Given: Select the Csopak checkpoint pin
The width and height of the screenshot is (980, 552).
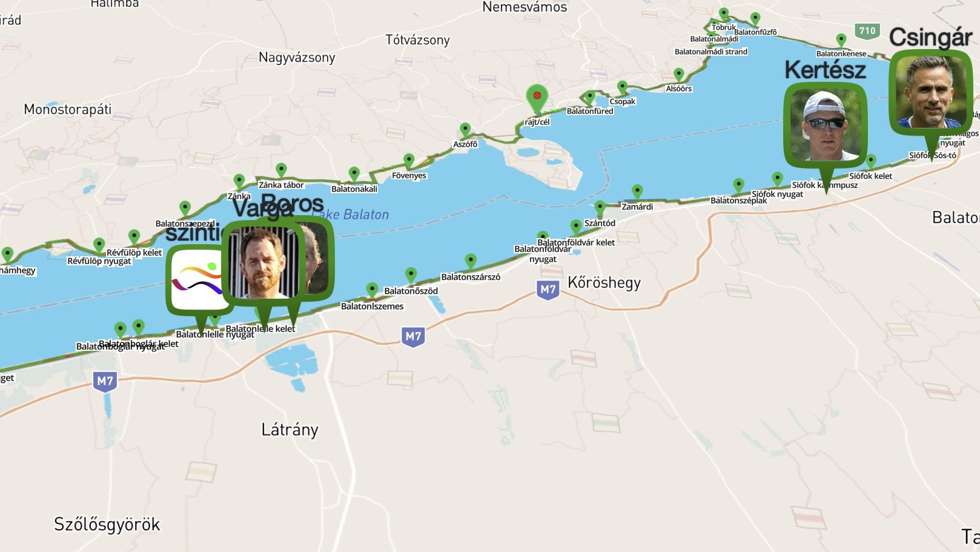Looking at the screenshot, I should pyautogui.click(x=622, y=88).
